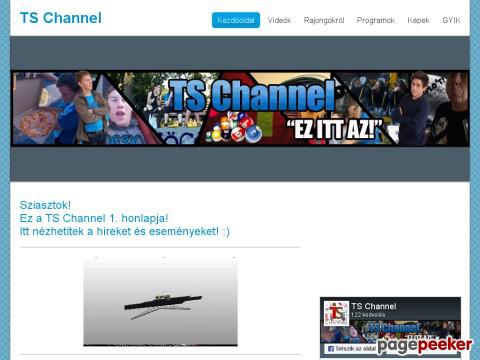
Task: Open the GYIK menu item
Action: 451,20
